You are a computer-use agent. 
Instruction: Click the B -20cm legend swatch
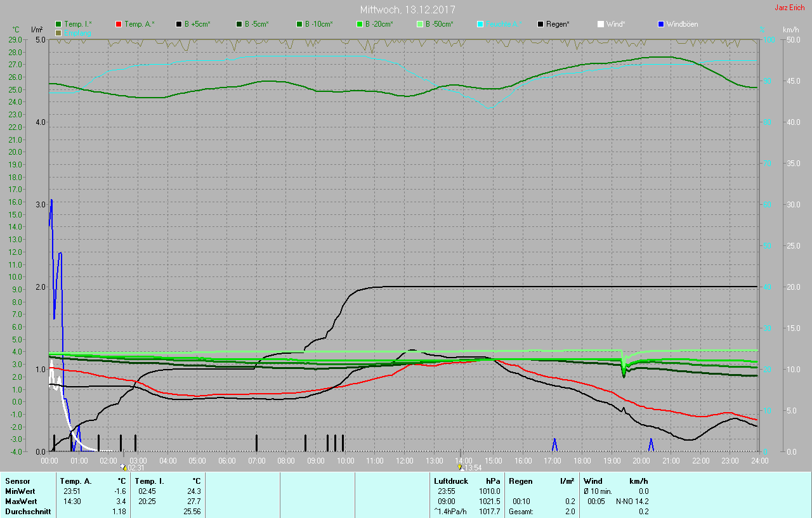click(360, 24)
